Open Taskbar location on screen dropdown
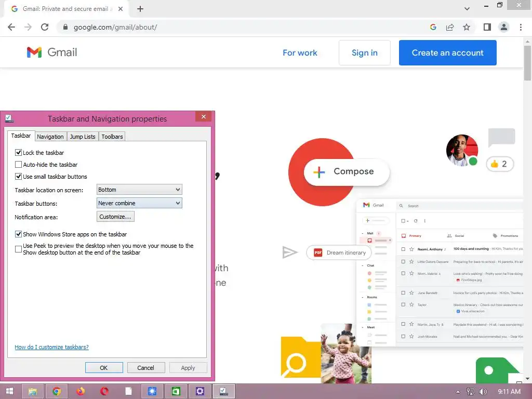Screen dimensions: 532x399 (x=139, y=190)
